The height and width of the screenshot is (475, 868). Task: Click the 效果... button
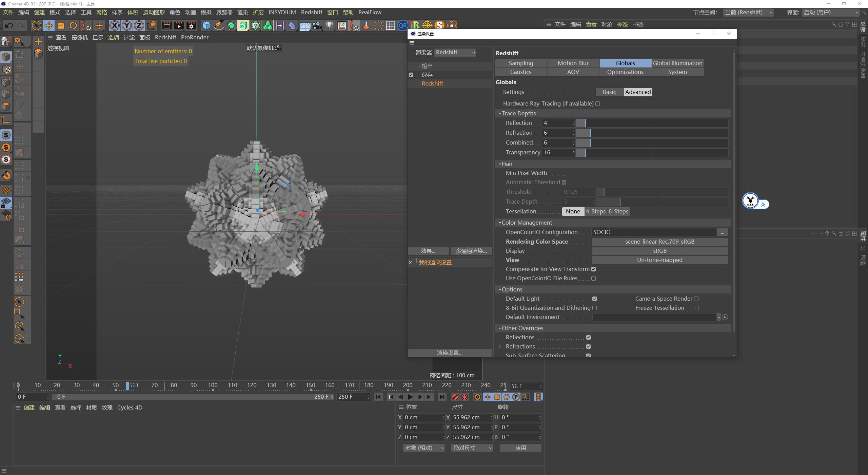coord(428,251)
